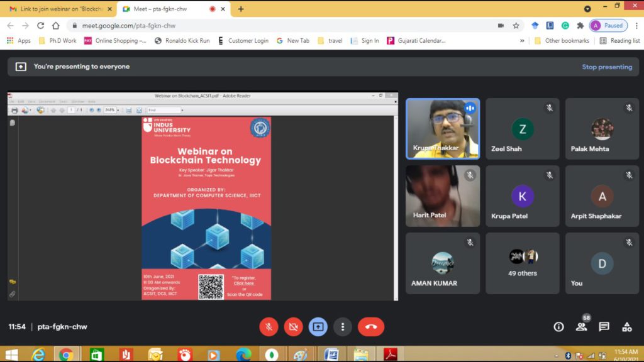Switch to the Gmail webinar link tab
The width and height of the screenshot is (644, 362).
click(60, 9)
